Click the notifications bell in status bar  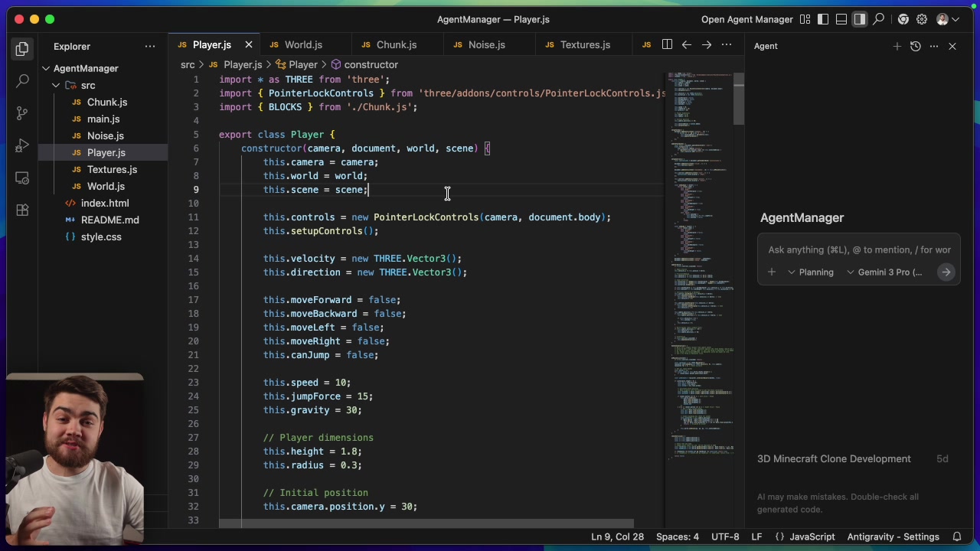957,536
